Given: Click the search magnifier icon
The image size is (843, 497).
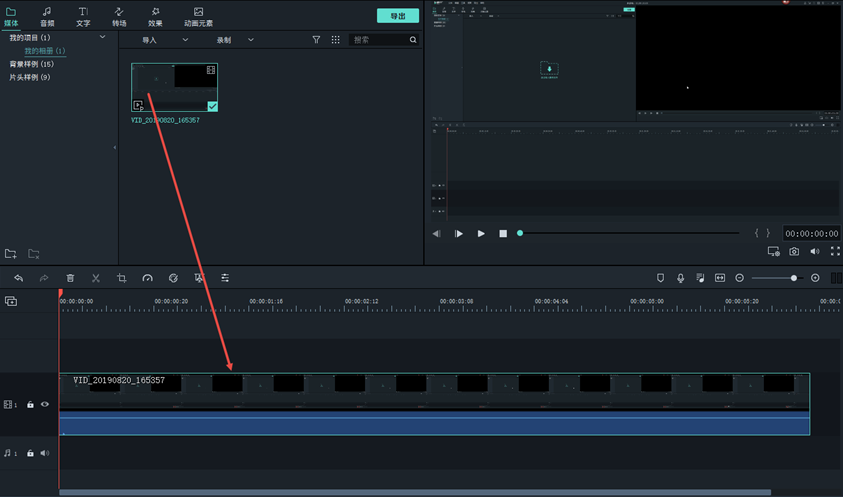Looking at the screenshot, I should click(x=413, y=40).
